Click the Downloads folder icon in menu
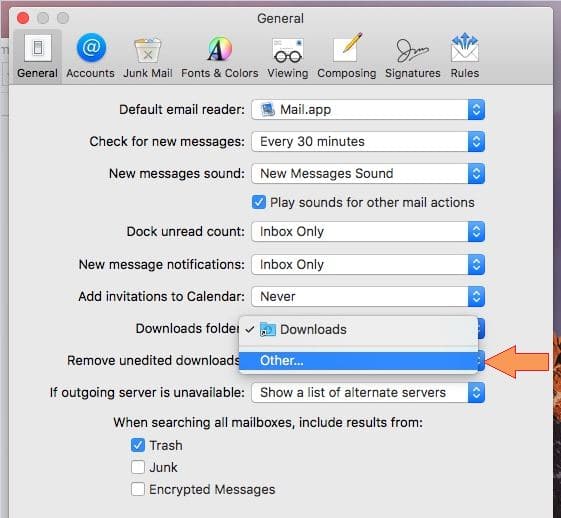 click(268, 329)
